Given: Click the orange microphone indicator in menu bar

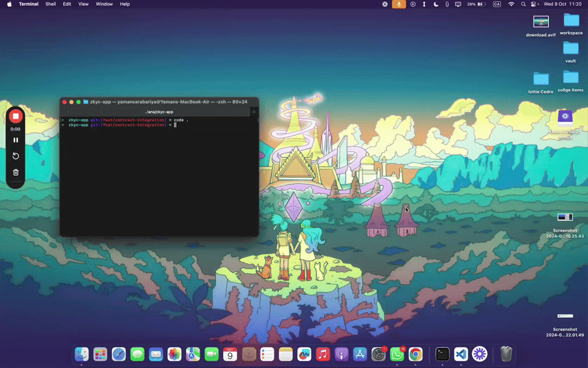Looking at the screenshot, I should pos(399,4).
